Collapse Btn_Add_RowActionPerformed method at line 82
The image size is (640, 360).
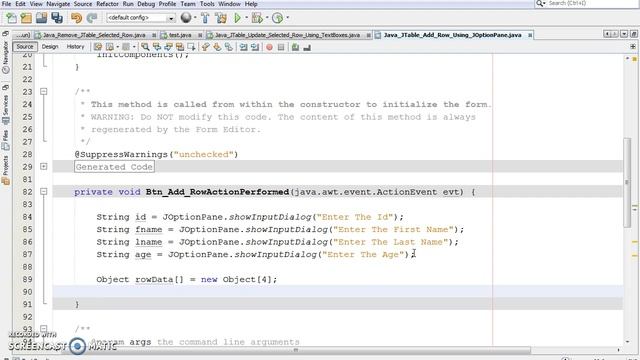click(x=44, y=191)
